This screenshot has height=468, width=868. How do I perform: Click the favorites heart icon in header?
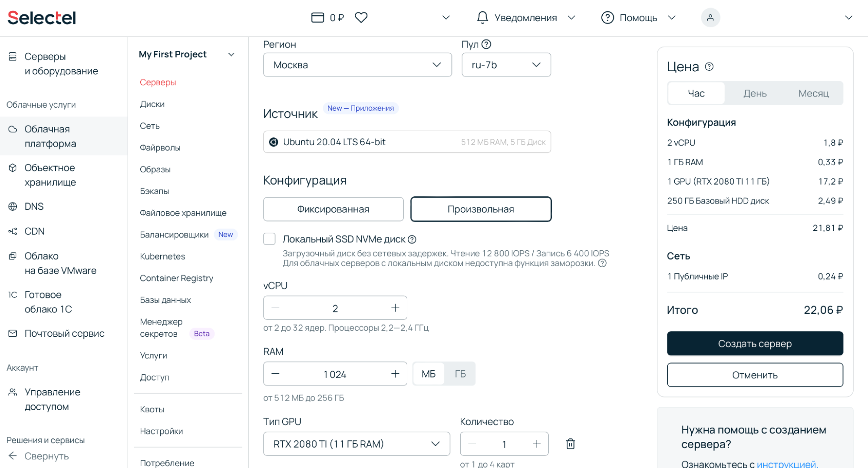(361, 17)
